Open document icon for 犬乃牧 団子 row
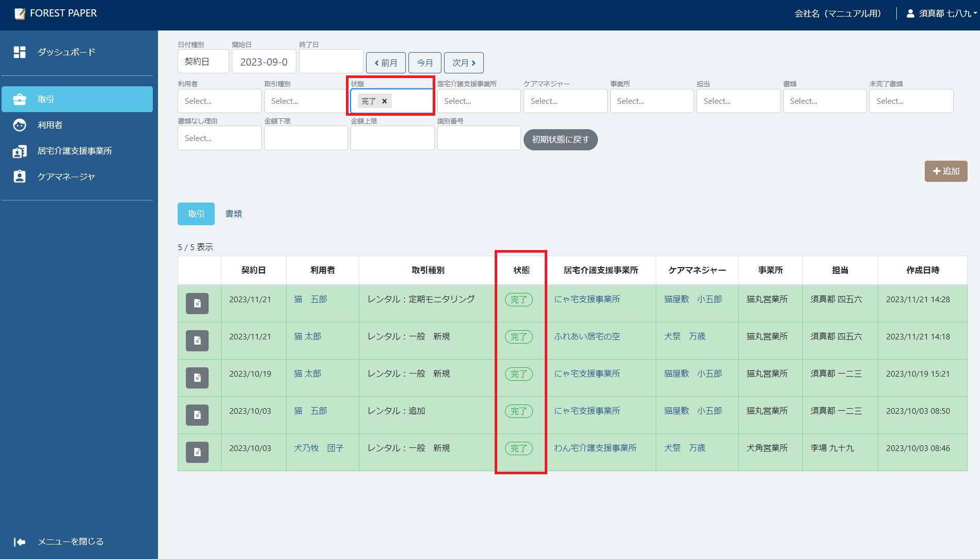The height and width of the screenshot is (559, 980). pyautogui.click(x=197, y=452)
